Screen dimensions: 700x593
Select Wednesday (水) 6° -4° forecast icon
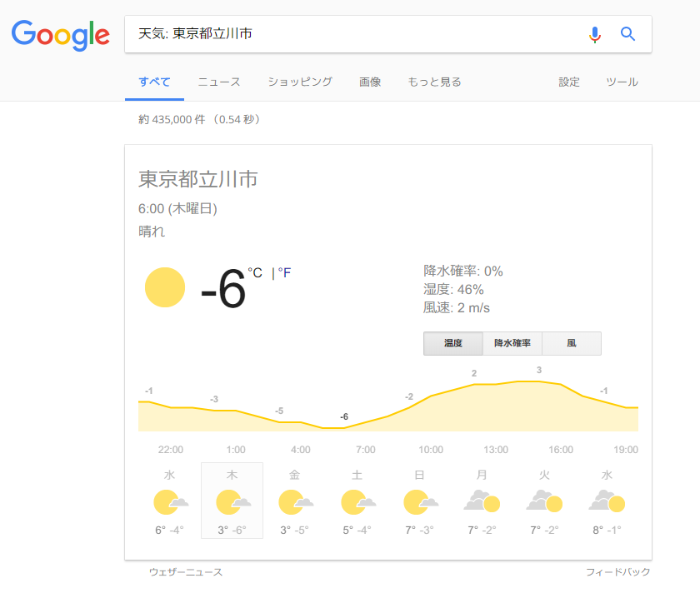pyautogui.click(x=171, y=502)
